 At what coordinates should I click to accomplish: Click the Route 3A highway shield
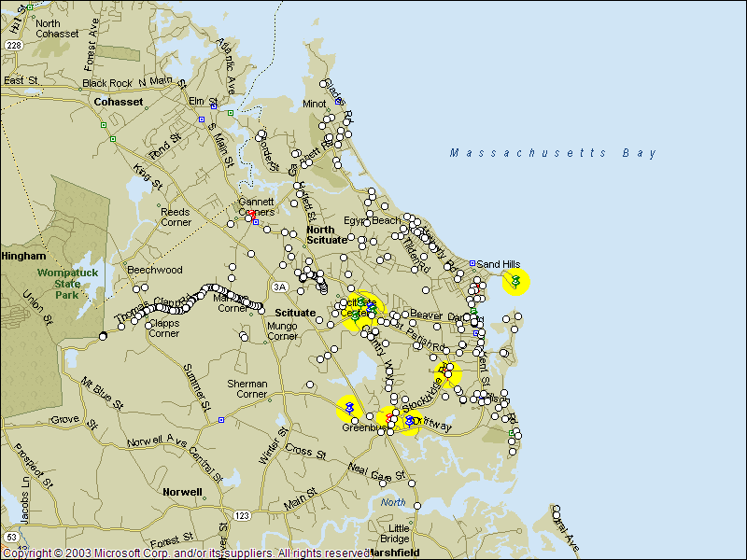(x=279, y=286)
